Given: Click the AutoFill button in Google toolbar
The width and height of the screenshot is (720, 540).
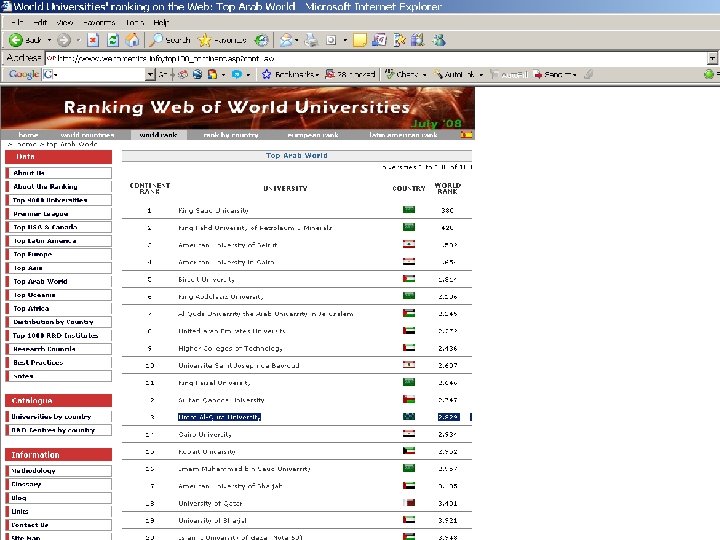Looking at the screenshot, I should coord(509,74).
